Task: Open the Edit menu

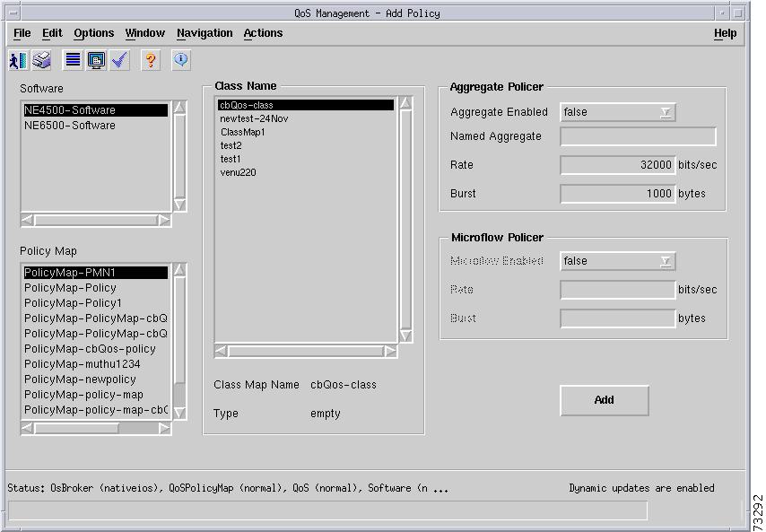Action: pyautogui.click(x=52, y=33)
